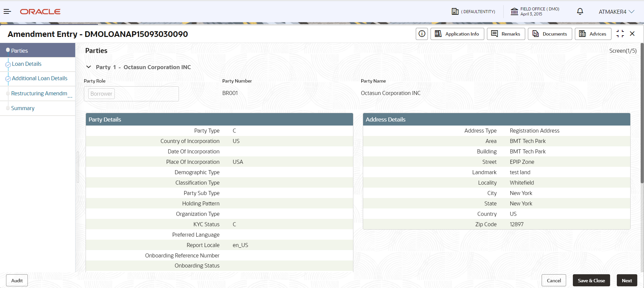
Task: Click the Registration Address value
Action: click(535, 131)
